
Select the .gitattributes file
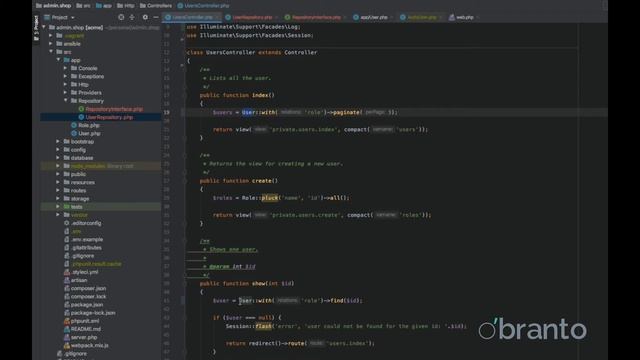click(86, 248)
